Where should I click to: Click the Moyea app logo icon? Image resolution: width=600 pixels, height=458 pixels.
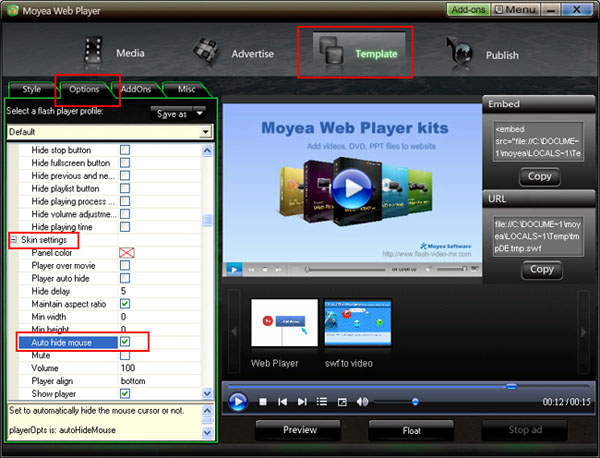point(12,10)
